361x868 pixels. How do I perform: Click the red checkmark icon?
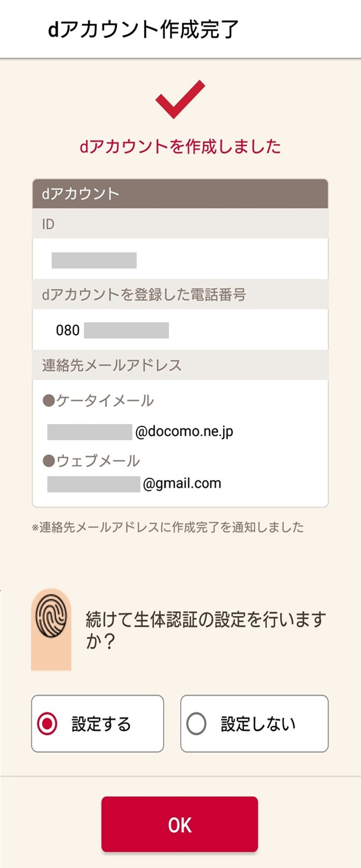tap(180, 99)
